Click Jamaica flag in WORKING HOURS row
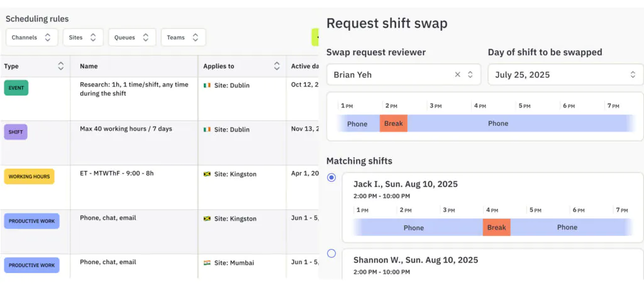This screenshot has width=644, height=288. [x=207, y=174]
